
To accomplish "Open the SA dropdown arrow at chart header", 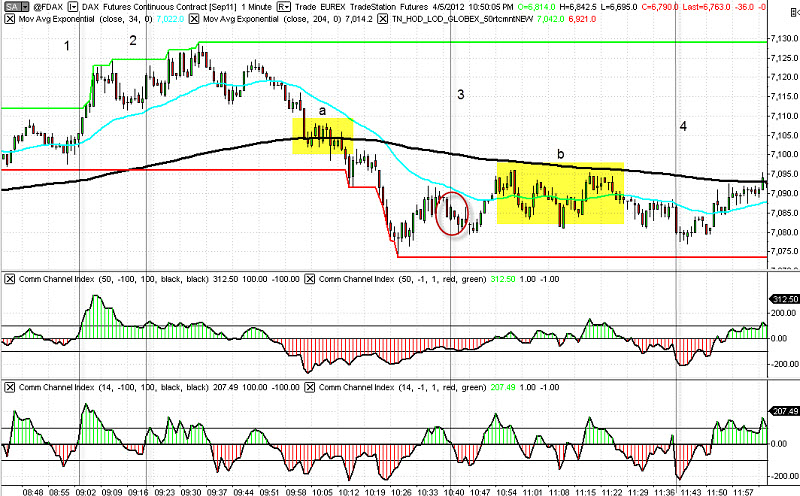I will [26, 7].
